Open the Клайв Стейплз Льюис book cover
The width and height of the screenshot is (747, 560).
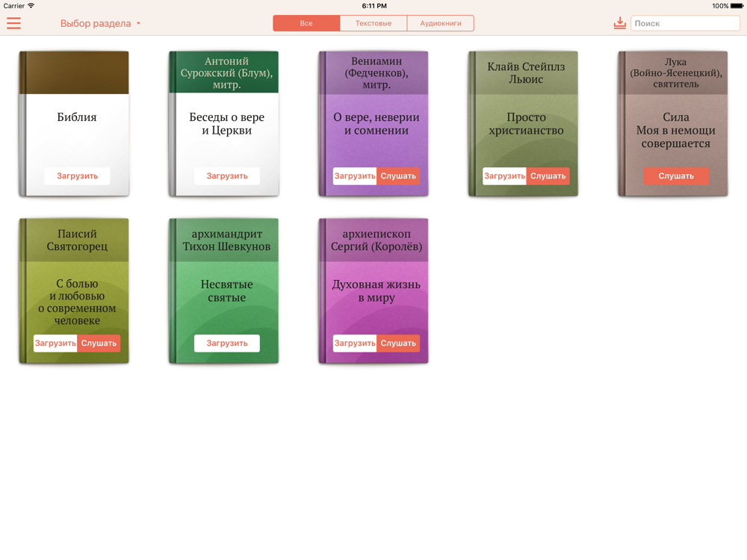pos(523,123)
